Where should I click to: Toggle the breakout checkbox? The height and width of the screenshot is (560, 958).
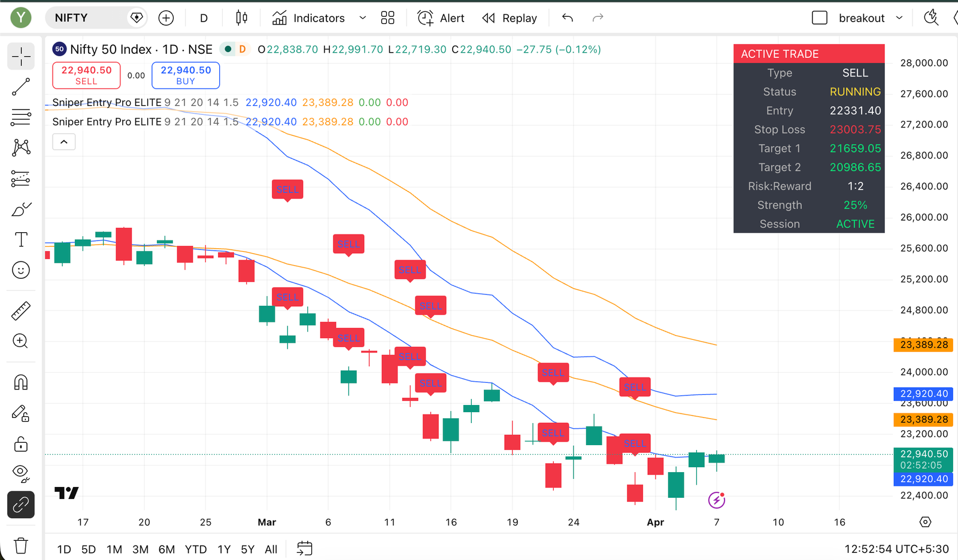pos(819,17)
